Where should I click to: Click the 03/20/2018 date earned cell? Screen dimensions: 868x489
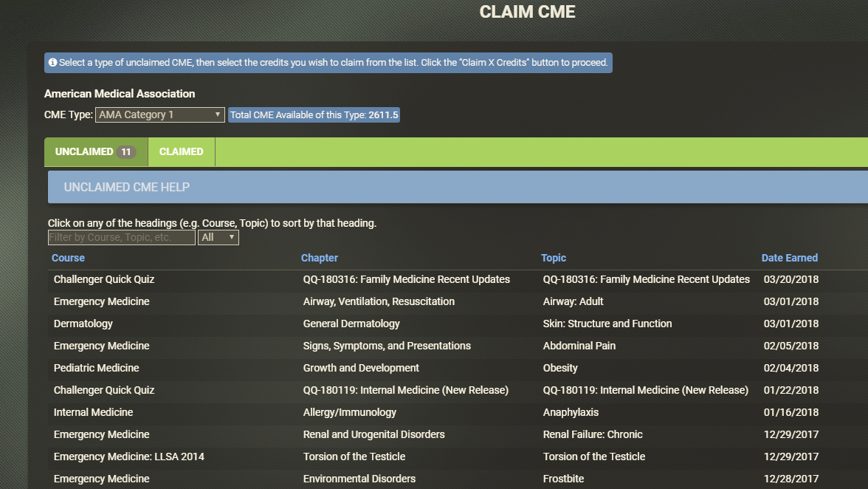tap(791, 280)
